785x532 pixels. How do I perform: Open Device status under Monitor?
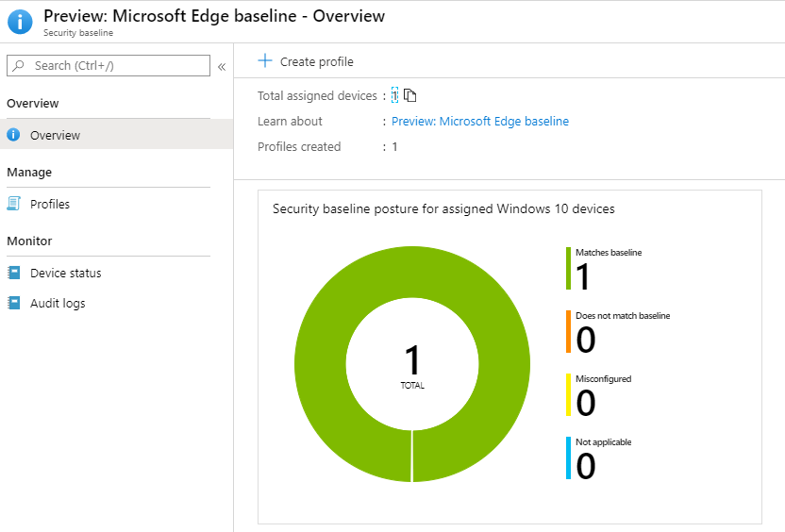[x=117, y=273]
